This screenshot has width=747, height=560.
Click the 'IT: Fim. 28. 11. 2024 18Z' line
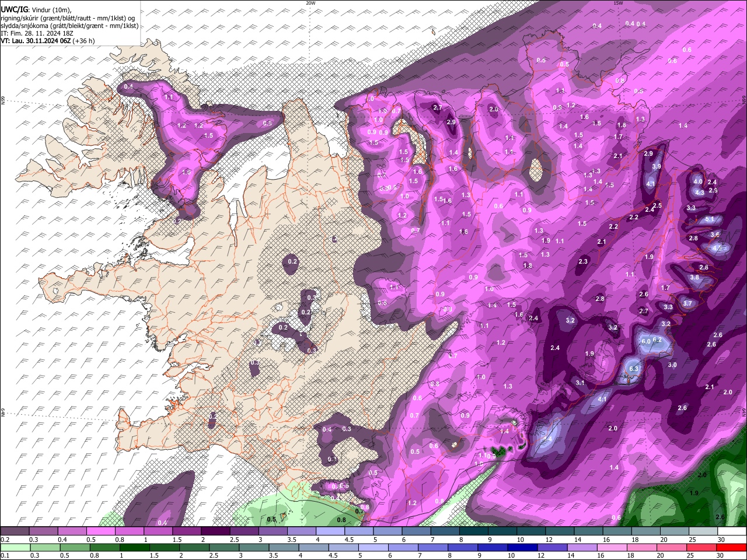pyautogui.click(x=37, y=33)
